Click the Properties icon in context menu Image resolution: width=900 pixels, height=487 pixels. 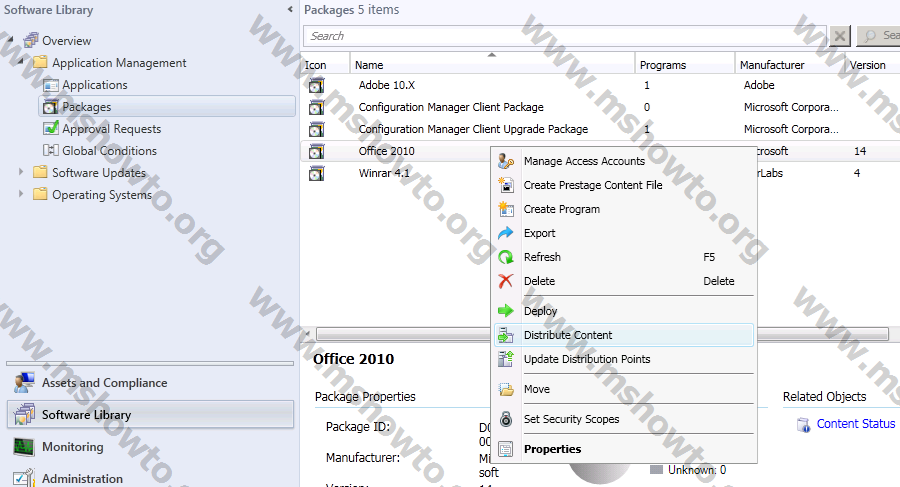[506, 449]
